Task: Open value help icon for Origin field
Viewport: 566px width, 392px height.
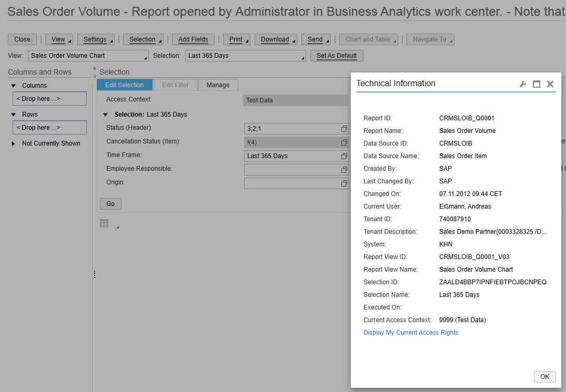Action: [344, 183]
